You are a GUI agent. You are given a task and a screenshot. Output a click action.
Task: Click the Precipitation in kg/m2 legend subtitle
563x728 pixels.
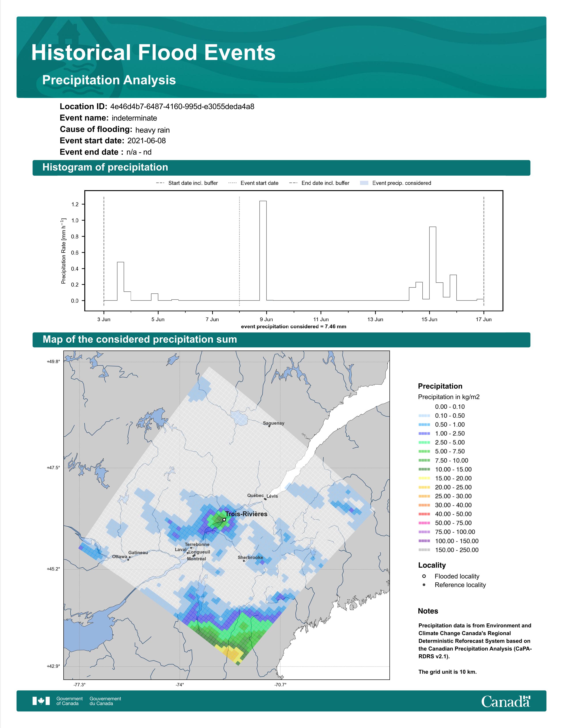(x=449, y=397)
